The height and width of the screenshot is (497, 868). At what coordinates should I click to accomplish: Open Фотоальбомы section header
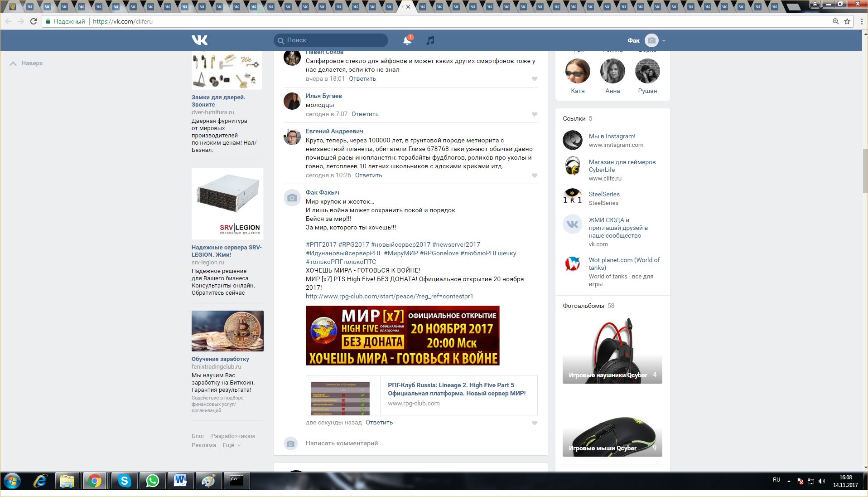click(x=588, y=306)
